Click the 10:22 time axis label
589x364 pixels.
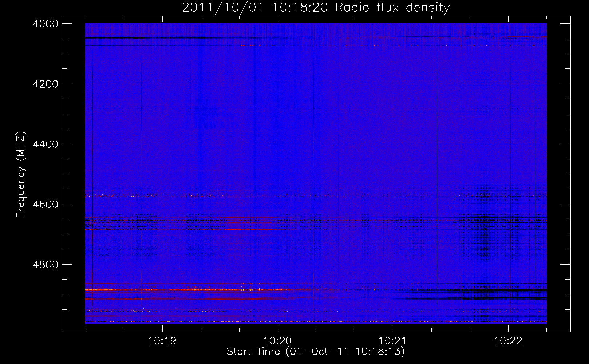pyautogui.click(x=508, y=341)
